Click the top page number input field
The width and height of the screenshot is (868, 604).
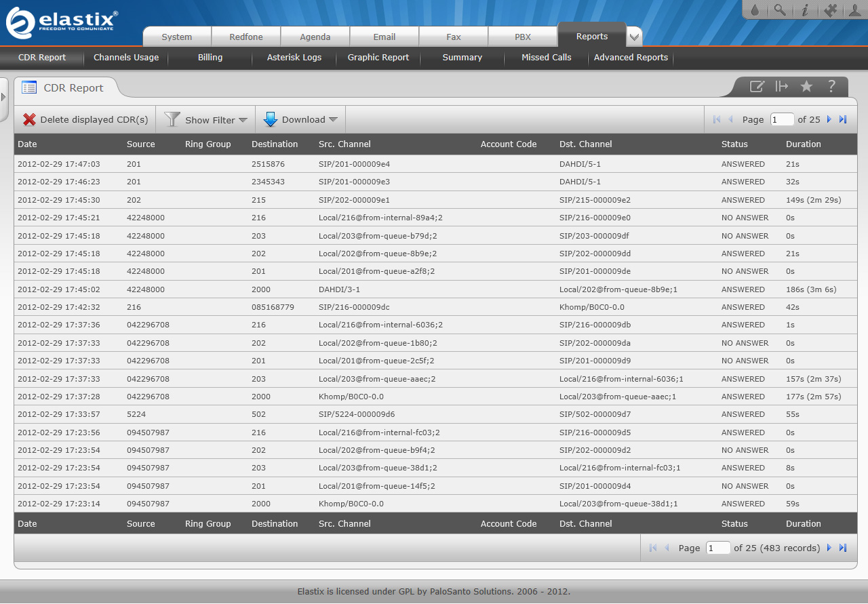(x=782, y=119)
